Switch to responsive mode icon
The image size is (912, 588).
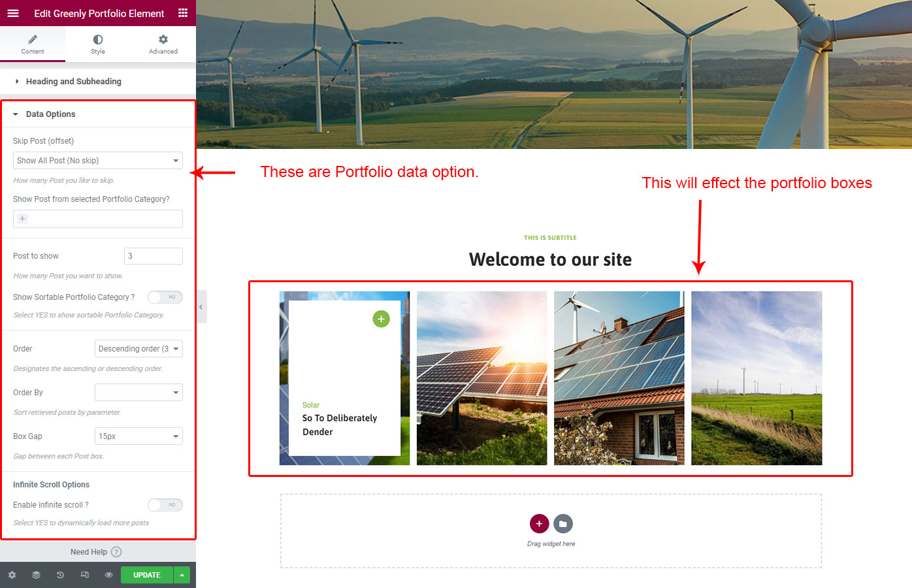[84, 575]
